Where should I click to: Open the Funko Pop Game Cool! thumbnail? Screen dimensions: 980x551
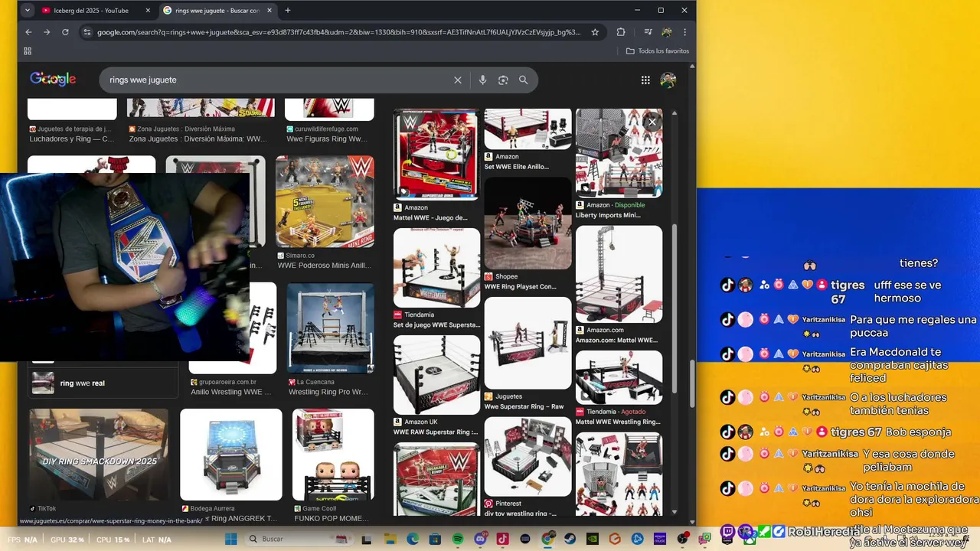[x=333, y=455]
